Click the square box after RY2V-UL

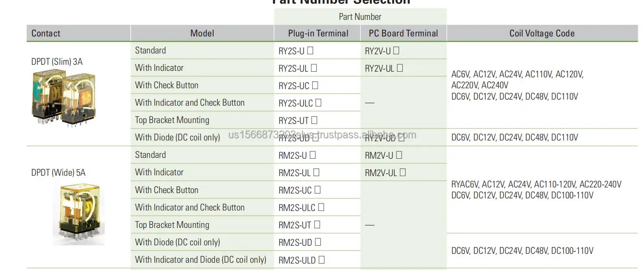pyautogui.click(x=400, y=68)
